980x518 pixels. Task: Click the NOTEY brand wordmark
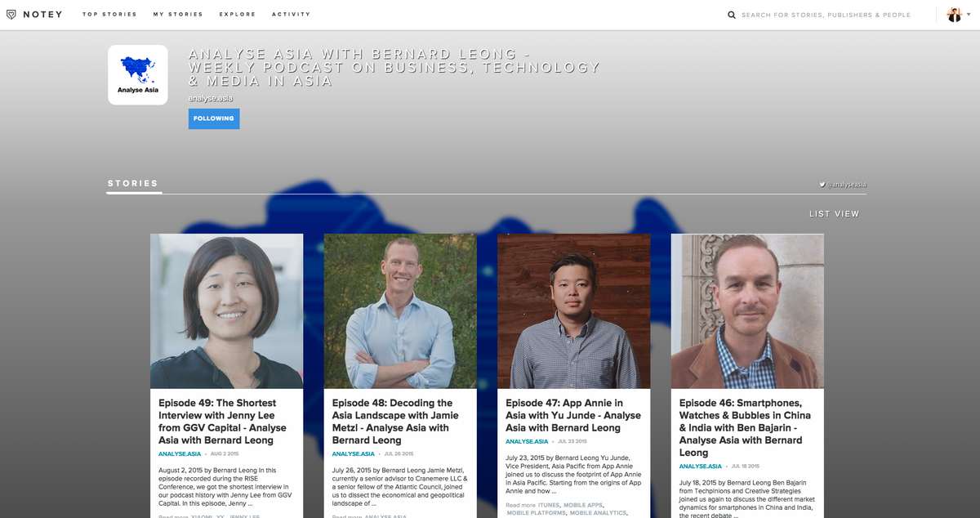pos(42,15)
